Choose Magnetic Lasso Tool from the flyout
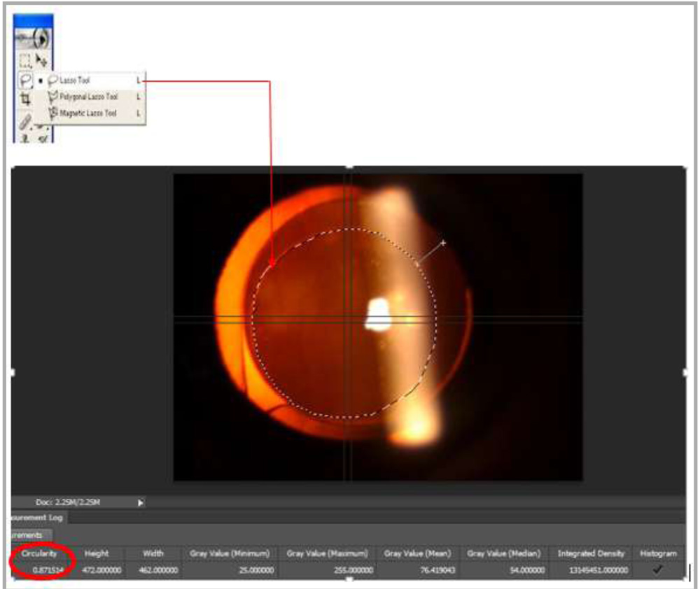This screenshot has height=589, width=700. pyautogui.click(x=88, y=113)
